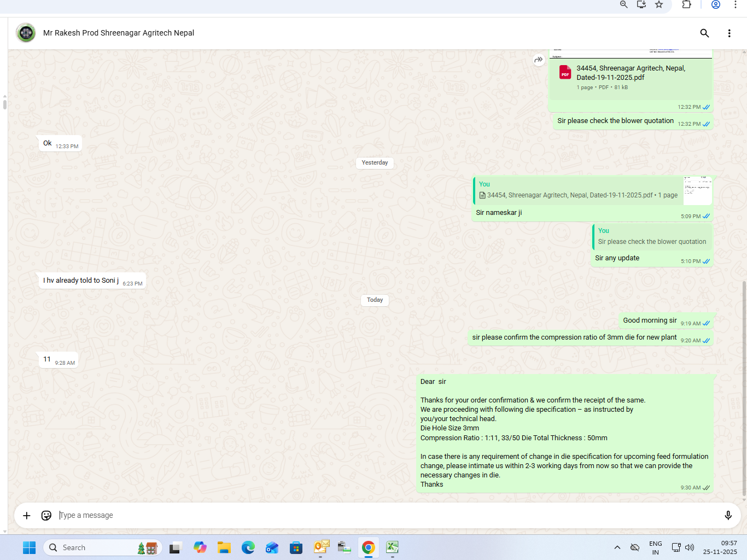Start voice message with microphone icon
The height and width of the screenshot is (560, 747).
728,515
